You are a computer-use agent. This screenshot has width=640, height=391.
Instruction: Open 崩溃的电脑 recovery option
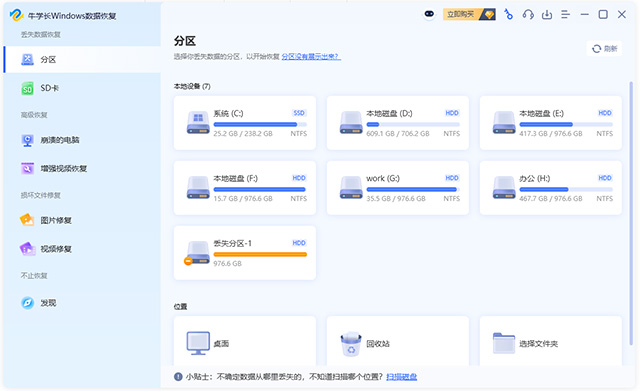[x=82, y=140]
